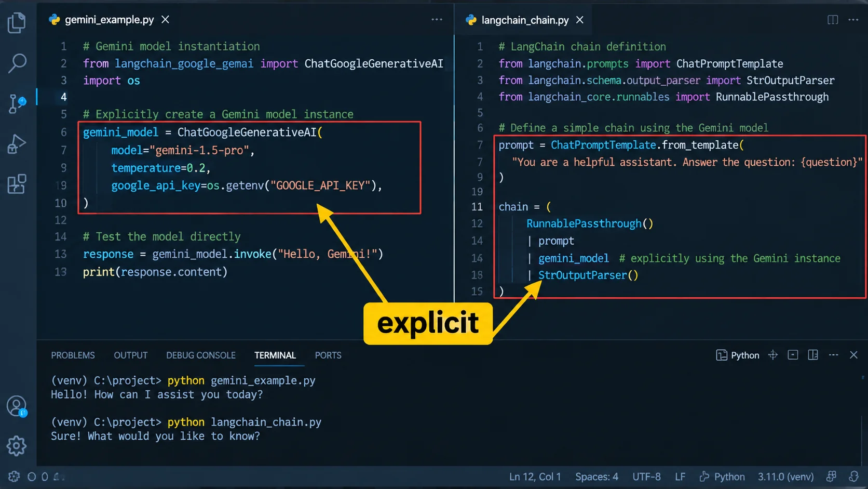Open the errors and warnings status indicator
The image size is (868, 489).
click(45, 477)
